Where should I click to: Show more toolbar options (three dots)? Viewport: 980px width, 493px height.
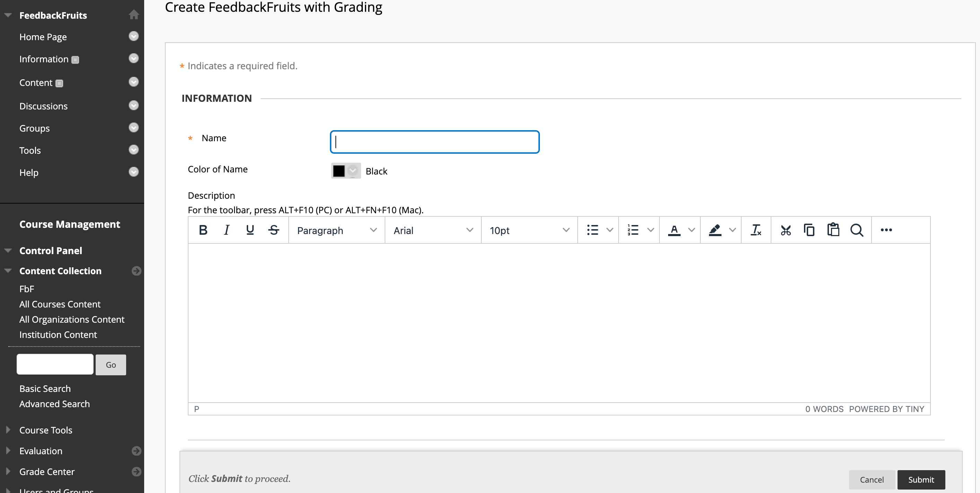(886, 230)
